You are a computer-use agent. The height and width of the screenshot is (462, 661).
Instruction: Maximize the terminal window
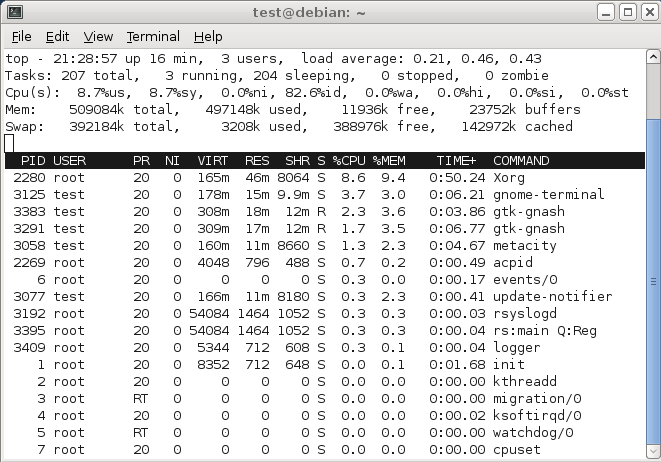(628, 12)
